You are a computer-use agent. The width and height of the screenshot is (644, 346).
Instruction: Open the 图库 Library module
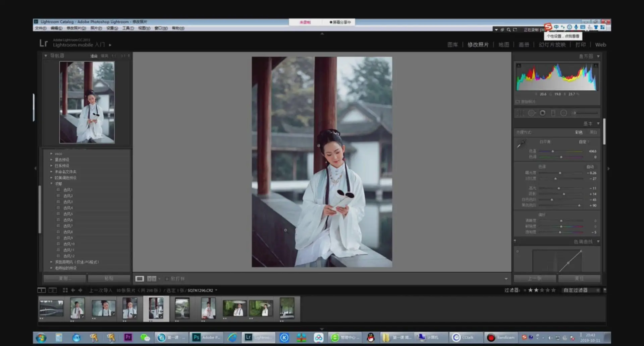click(x=452, y=45)
